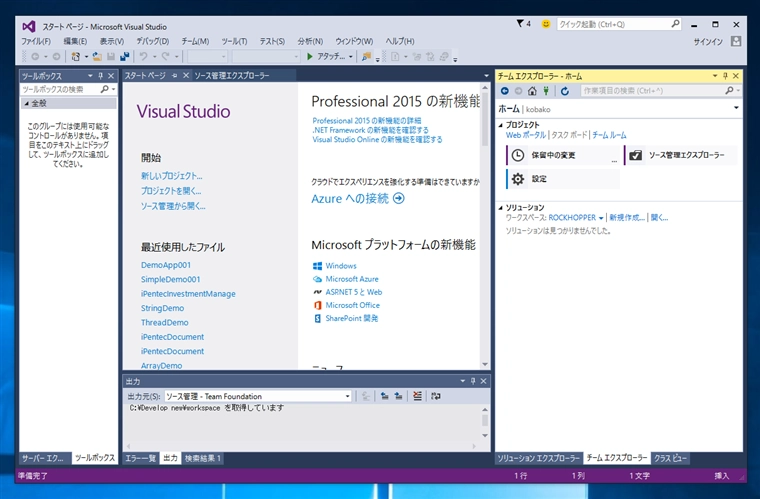Switch to サーバー エクスプローラー tab

click(43, 458)
